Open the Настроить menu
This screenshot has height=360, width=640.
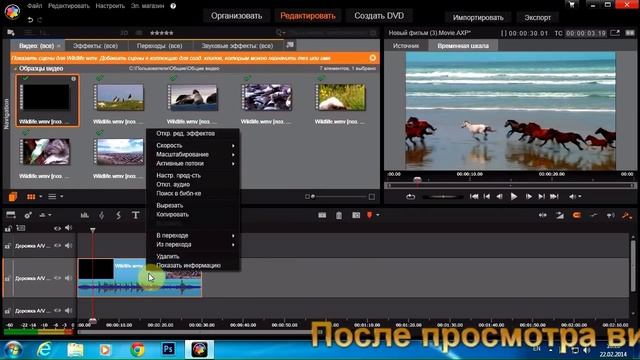pos(110,6)
